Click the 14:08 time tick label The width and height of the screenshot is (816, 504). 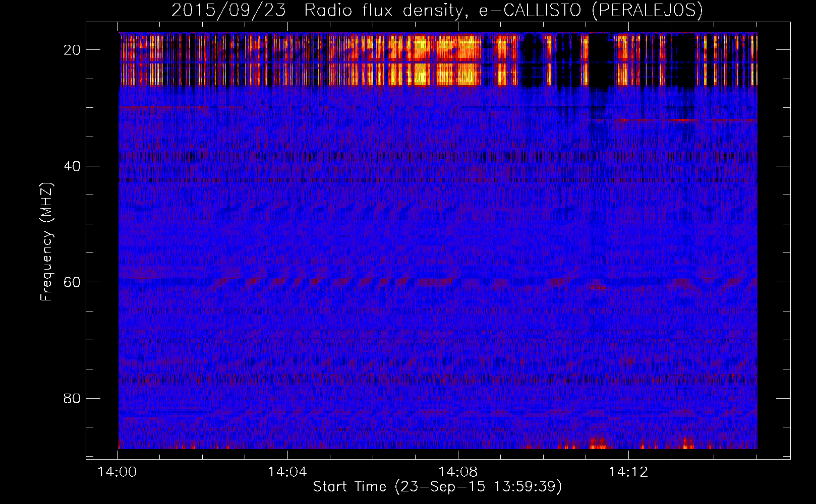[458, 472]
